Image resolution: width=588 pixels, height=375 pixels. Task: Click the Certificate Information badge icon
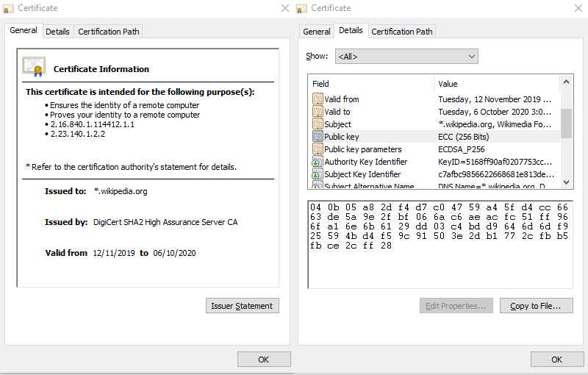(34, 67)
